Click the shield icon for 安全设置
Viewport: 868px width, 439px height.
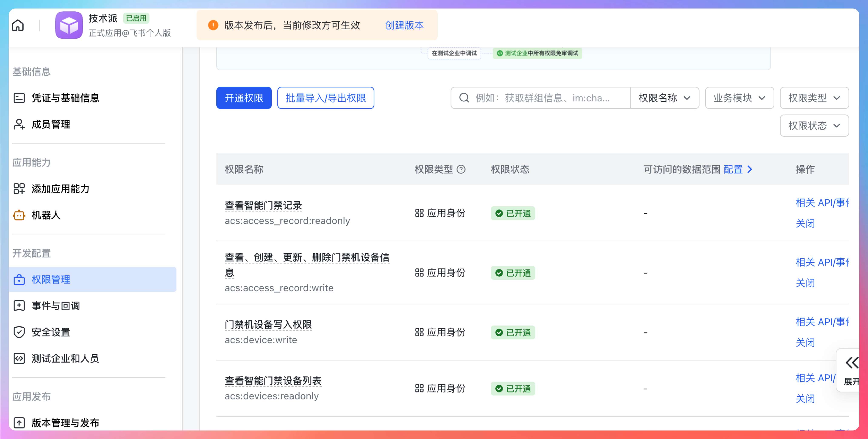(x=19, y=332)
